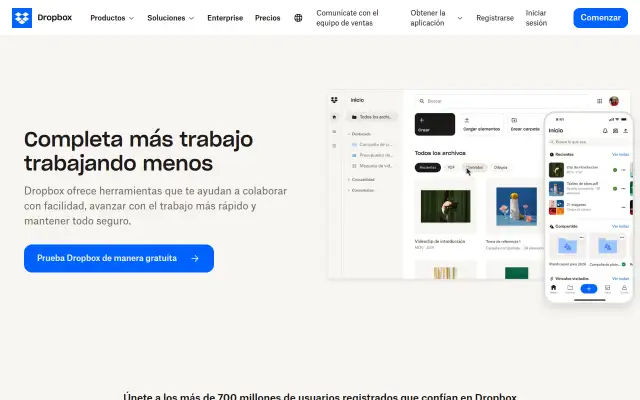Select the Recientes filter chip
This screenshot has width=640, height=400.
click(x=427, y=167)
